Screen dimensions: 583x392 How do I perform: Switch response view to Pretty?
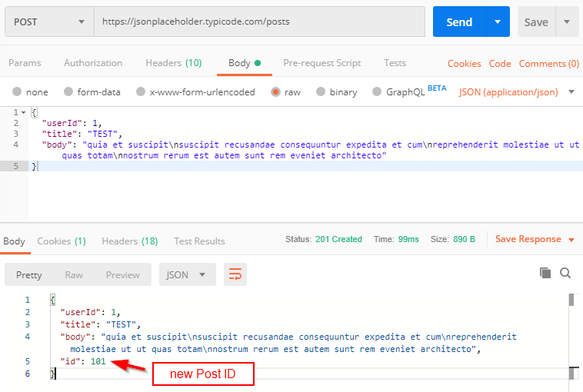pos(28,275)
